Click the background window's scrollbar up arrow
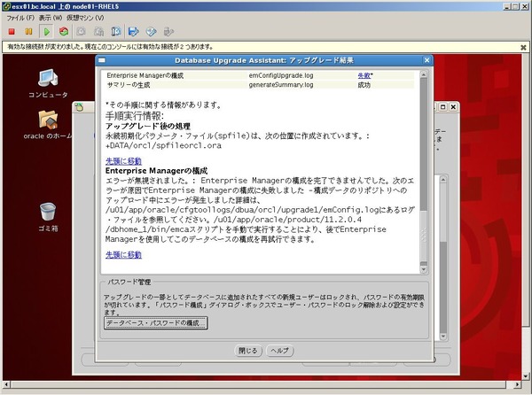This screenshot has height=395, width=532. (x=443, y=179)
